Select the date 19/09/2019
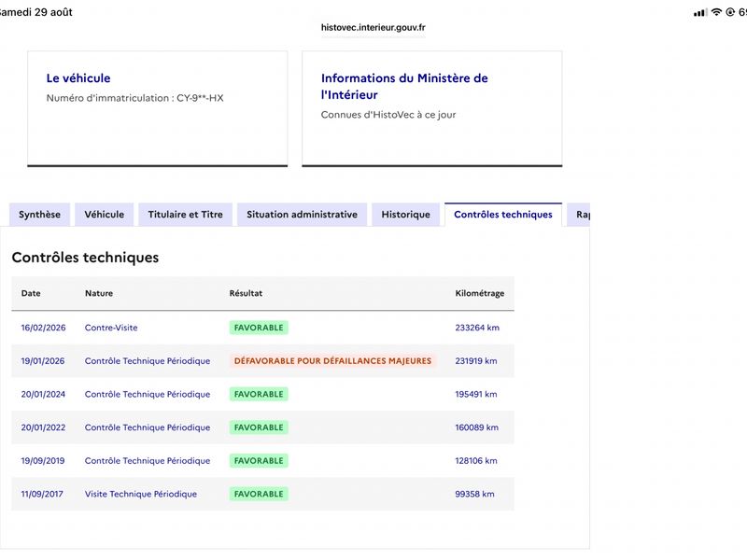This screenshot has width=747, height=560. coord(43,461)
